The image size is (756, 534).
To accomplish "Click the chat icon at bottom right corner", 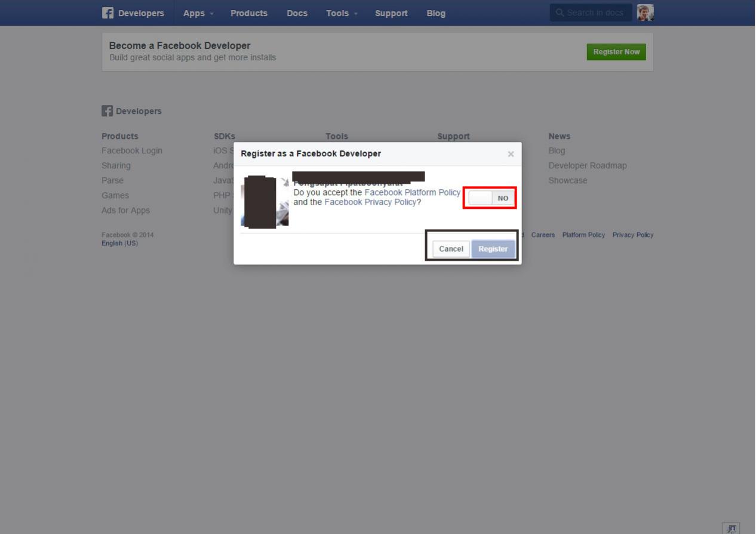I will 731,528.
